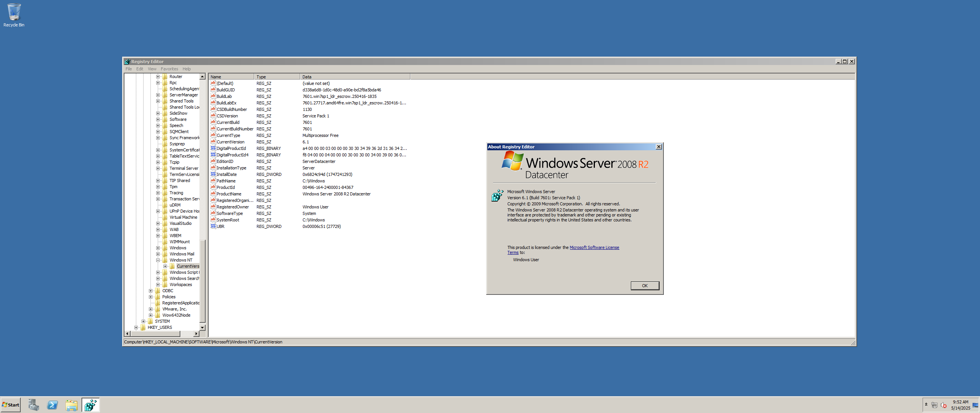Click the InstallDate DWORD value icon
The height and width of the screenshot is (413, 980).
coord(213,174)
